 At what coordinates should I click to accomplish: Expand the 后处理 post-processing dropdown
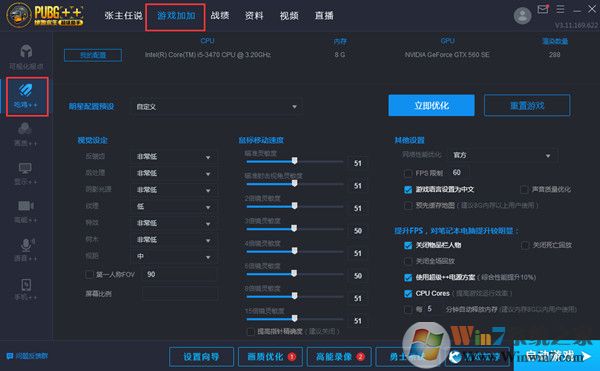174,173
